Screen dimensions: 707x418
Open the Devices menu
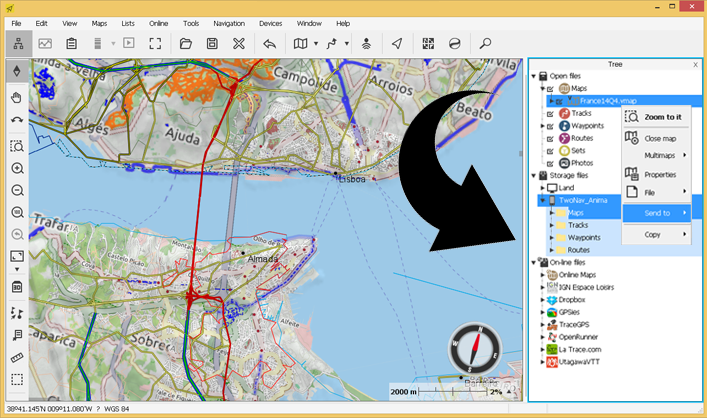[x=271, y=23]
